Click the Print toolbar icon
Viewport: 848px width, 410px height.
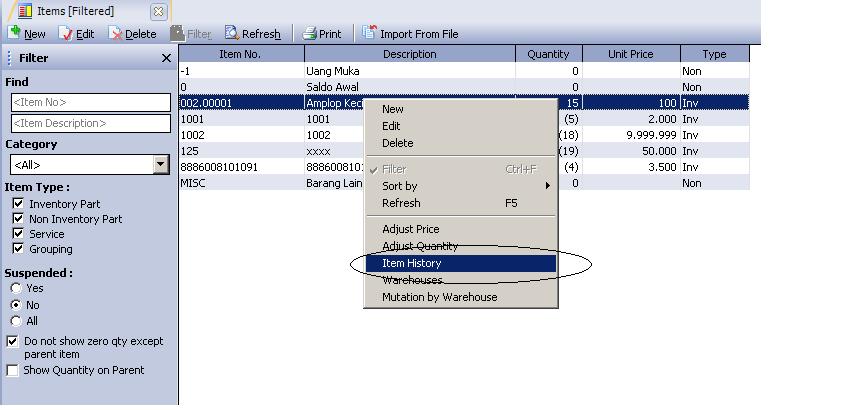(310, 33)
